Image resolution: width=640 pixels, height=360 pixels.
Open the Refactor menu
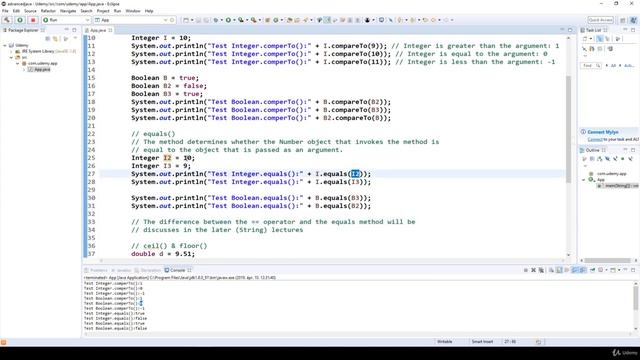(48, 11)
